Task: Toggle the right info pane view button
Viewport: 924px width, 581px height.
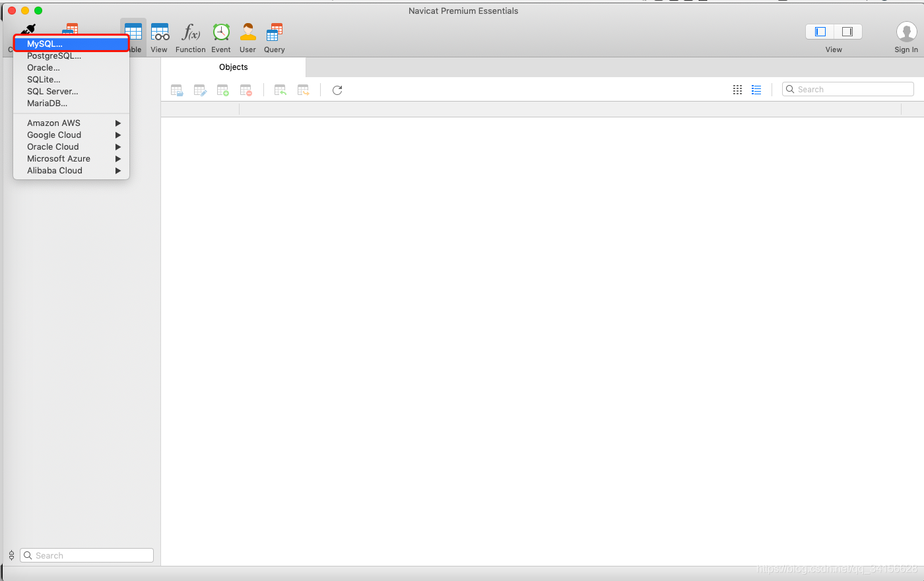Action: (848, 32)
